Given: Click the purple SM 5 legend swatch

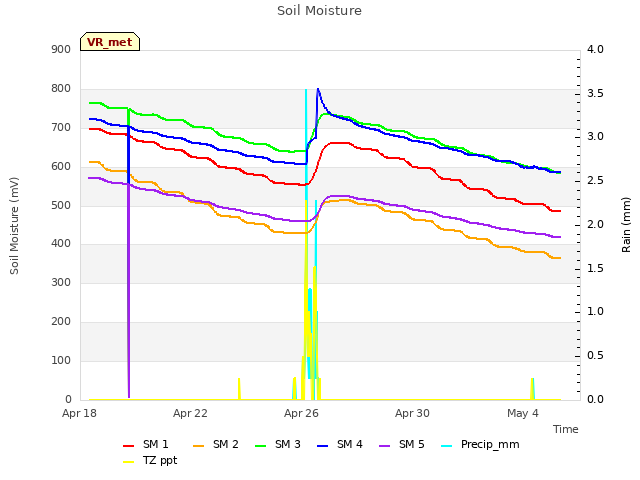Looking at the screenshot, I should coord(384,446).
